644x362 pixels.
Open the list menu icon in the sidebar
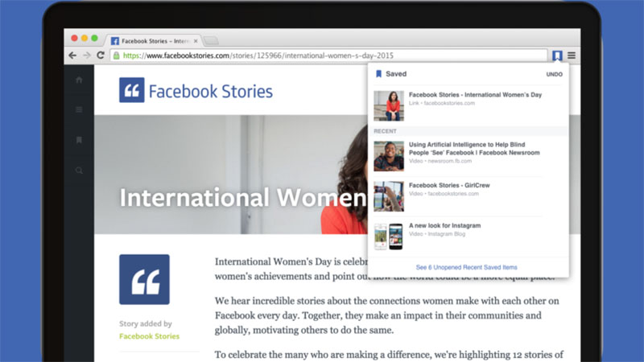point(79,109)
